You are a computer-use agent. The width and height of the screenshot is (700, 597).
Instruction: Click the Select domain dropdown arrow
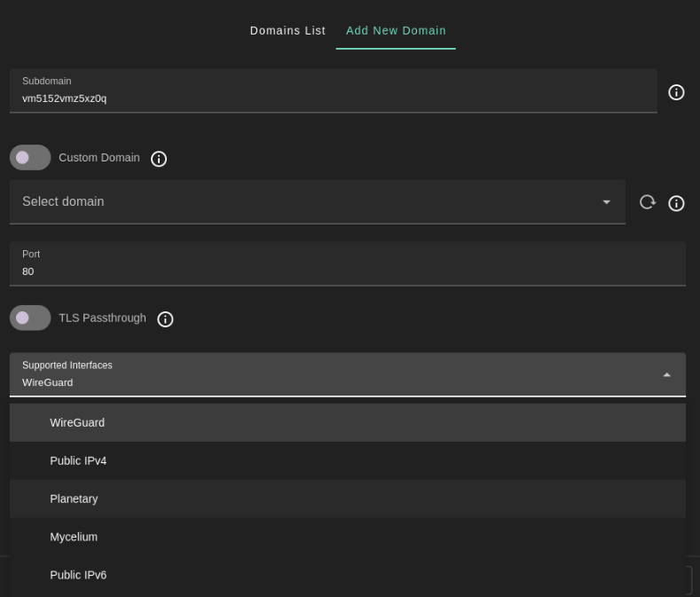[x=607, y=202]
